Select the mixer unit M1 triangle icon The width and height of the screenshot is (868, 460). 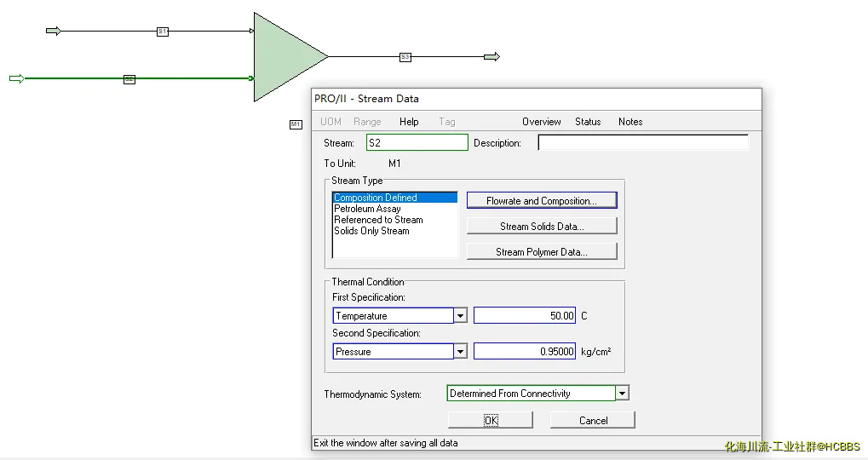click(x=285, y=57)
